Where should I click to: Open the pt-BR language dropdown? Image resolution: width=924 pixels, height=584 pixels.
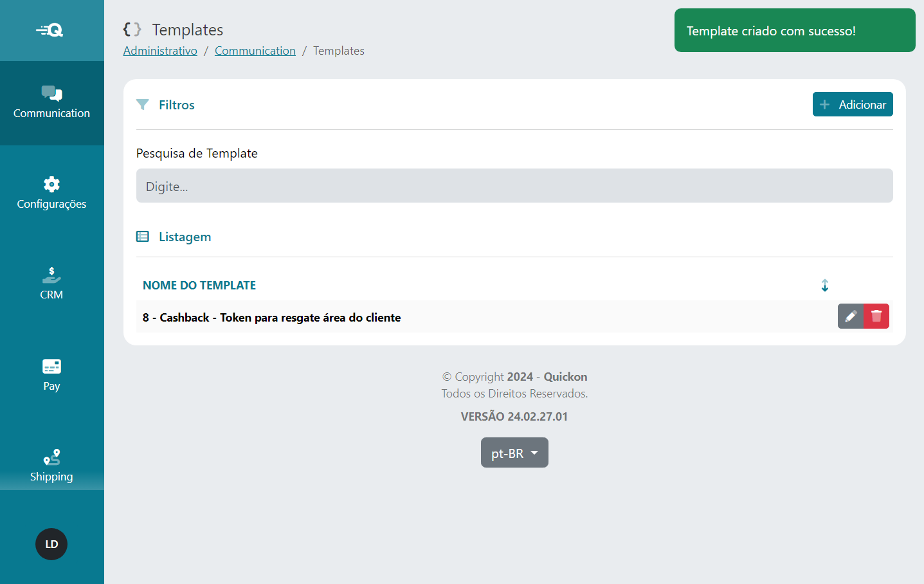[x=514, y=453]
